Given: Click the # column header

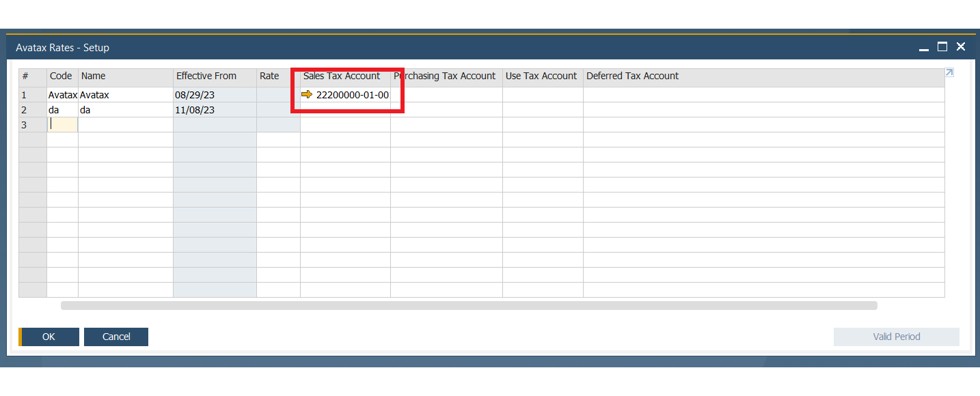Looking at the screenshot, I should coord(33,76).
